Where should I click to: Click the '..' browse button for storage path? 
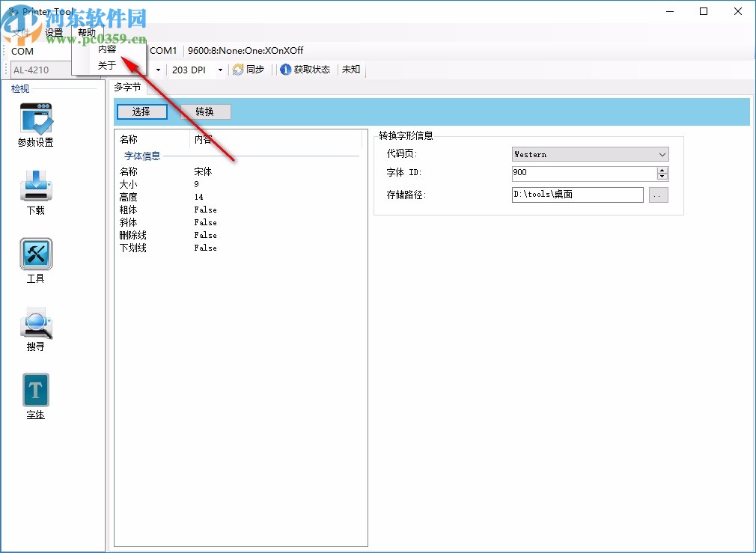pos(659,195)
